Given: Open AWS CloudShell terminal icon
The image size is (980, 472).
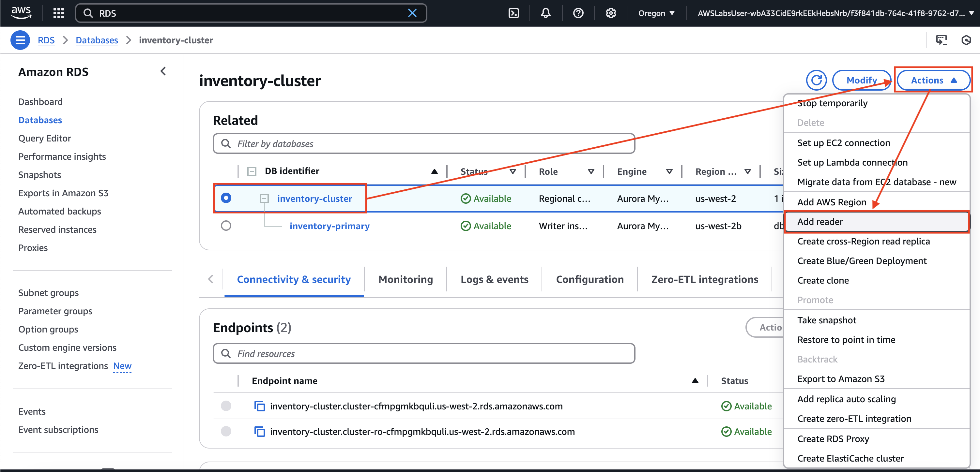Looking at the screenshot, I should pyautogui.click(x=513, y=13).
